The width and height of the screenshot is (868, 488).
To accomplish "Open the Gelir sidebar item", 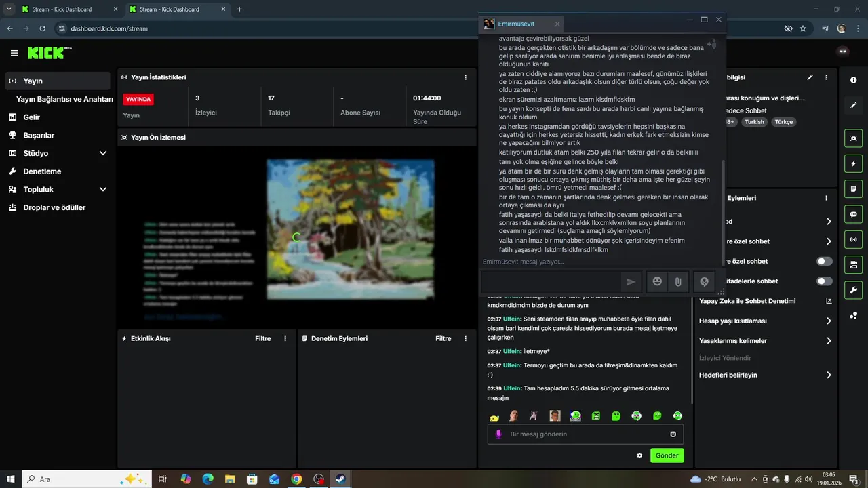I will coord(58,117).
